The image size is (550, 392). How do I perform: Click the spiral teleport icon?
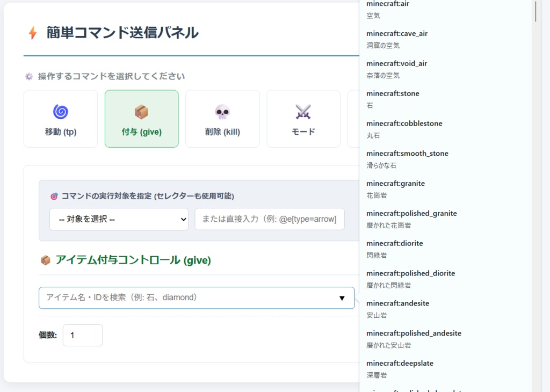[x=61, y=112]
